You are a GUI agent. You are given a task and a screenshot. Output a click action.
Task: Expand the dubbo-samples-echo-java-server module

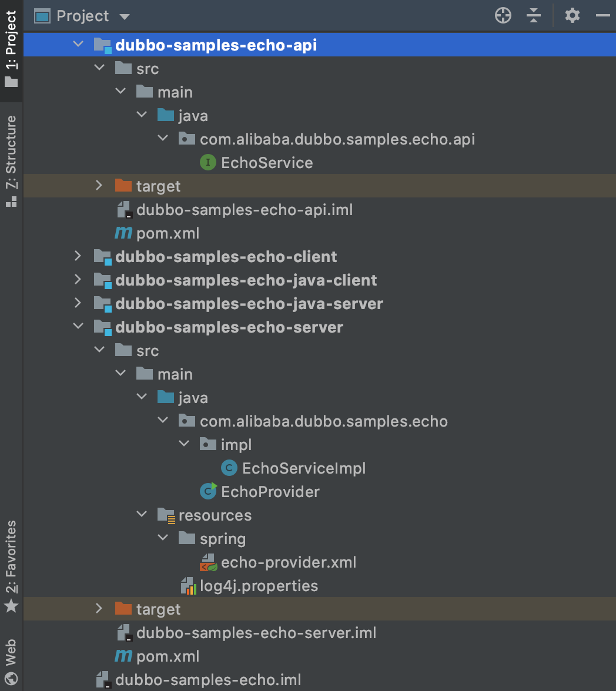coord(78,303)
